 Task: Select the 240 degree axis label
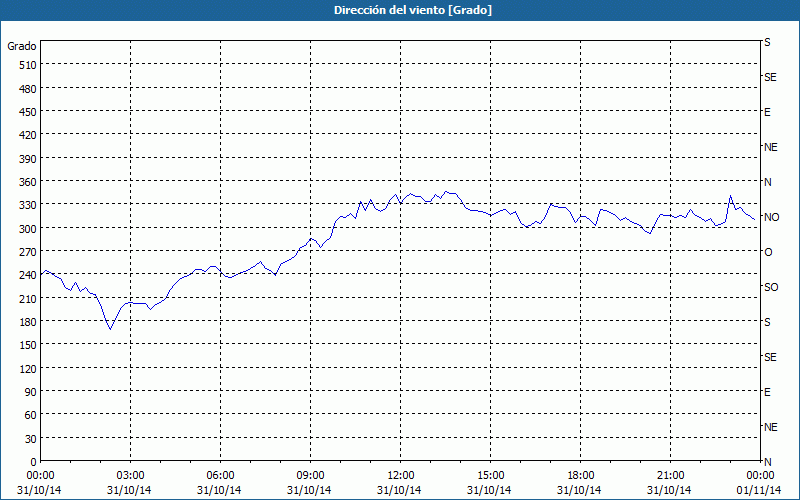(28, 276)
